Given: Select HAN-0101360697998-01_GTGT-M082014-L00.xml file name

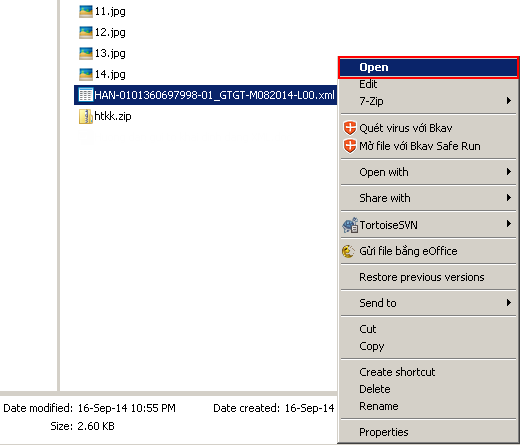Looking at the screenshot, I should (214, 95).
